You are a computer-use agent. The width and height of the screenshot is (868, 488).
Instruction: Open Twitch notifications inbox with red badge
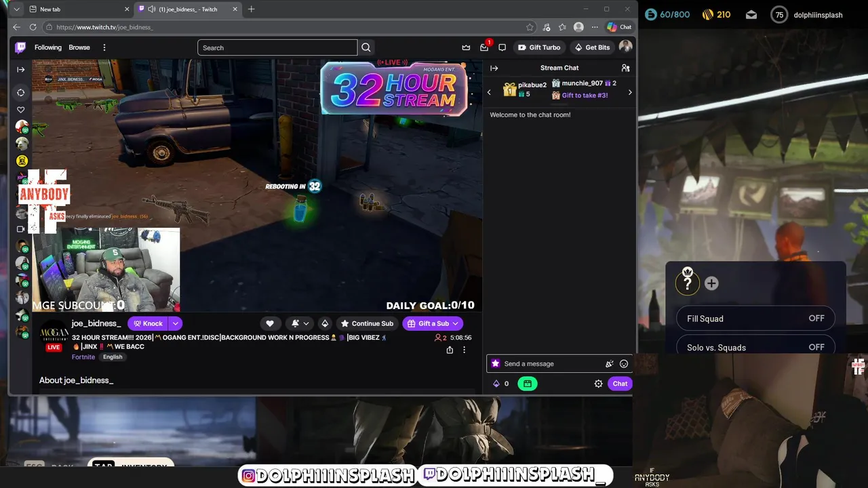point(484,47)
